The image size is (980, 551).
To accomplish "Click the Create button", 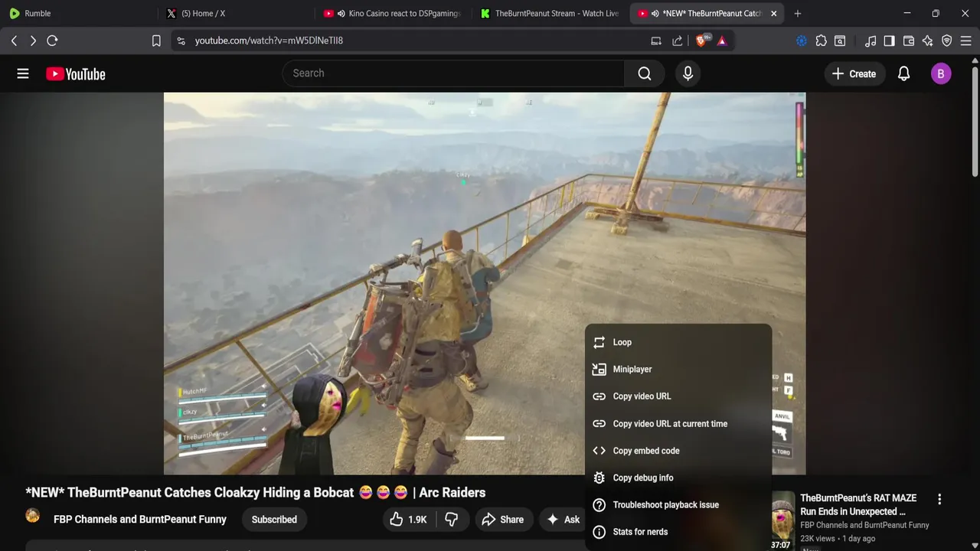I will pyautogui.click(x=854, y=73).
